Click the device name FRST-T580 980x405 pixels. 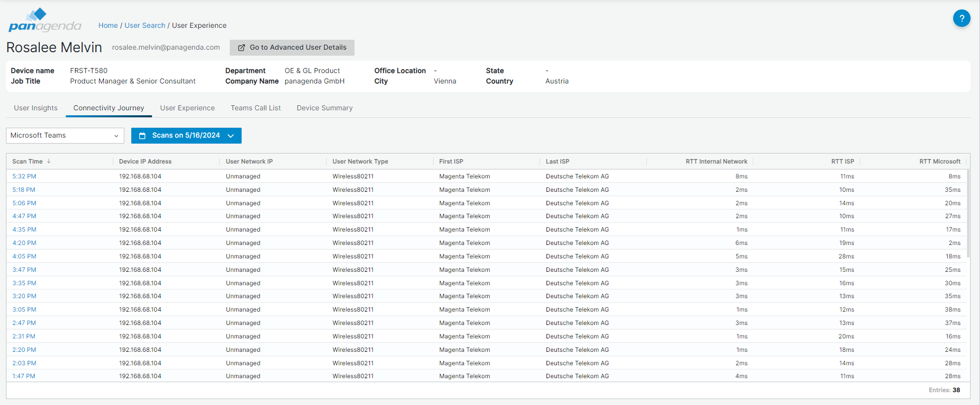89,71
